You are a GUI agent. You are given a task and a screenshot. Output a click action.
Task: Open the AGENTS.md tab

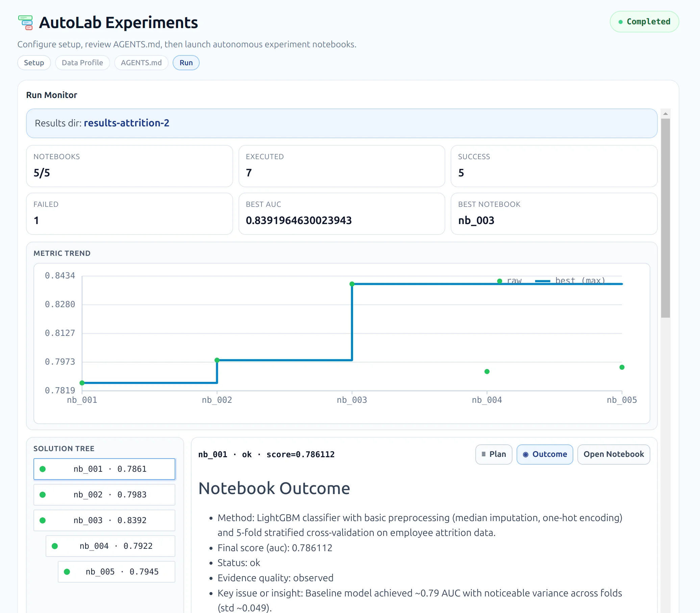[x=141, y=63]
